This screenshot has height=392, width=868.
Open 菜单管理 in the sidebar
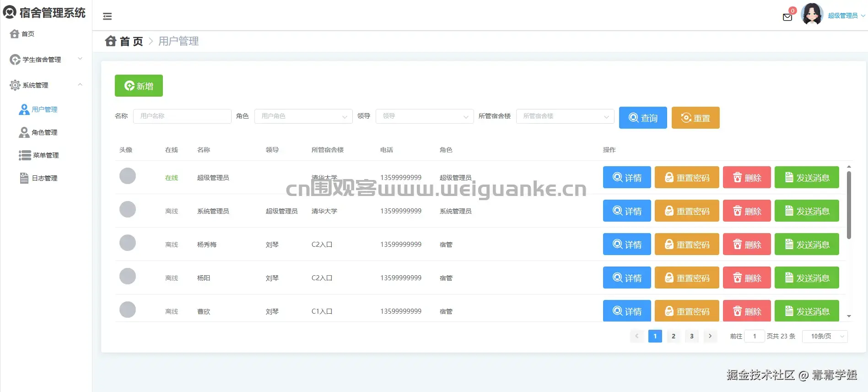coord(39,155)
